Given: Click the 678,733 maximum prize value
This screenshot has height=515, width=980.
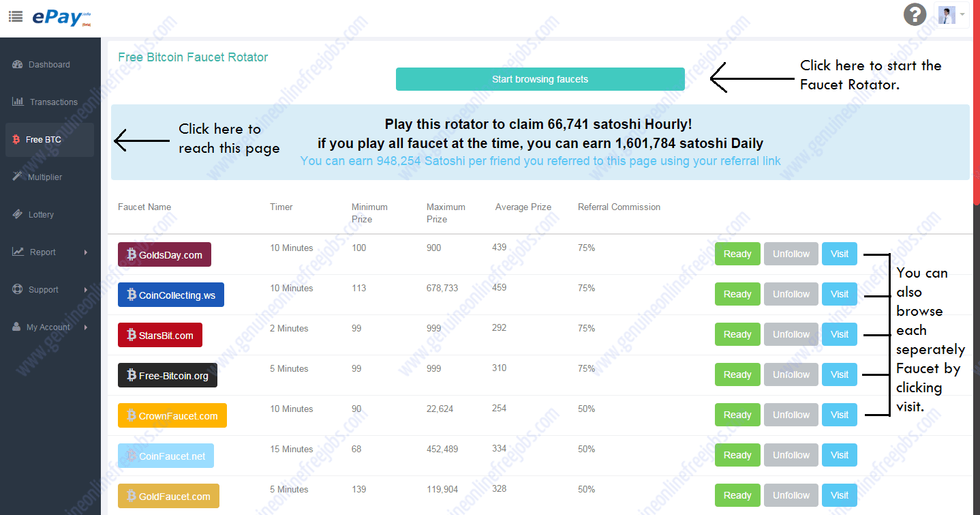Looking at the screenshot, I should click(442, 288).
